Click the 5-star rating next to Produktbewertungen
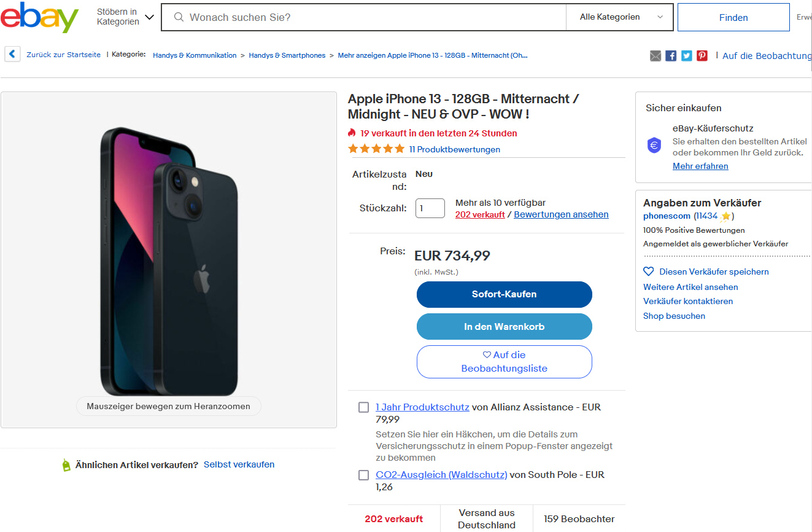This screenshot has height=532, width=812. [x=376, y=149]
